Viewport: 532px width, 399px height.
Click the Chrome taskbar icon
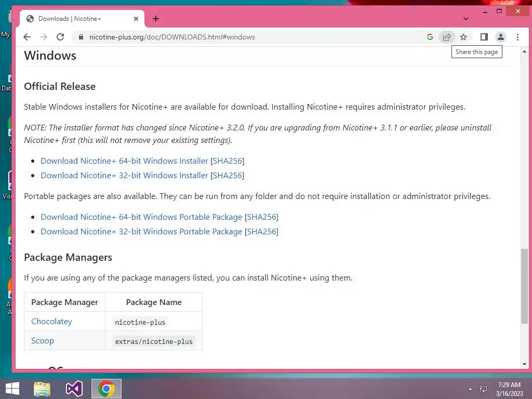(106, 389)
